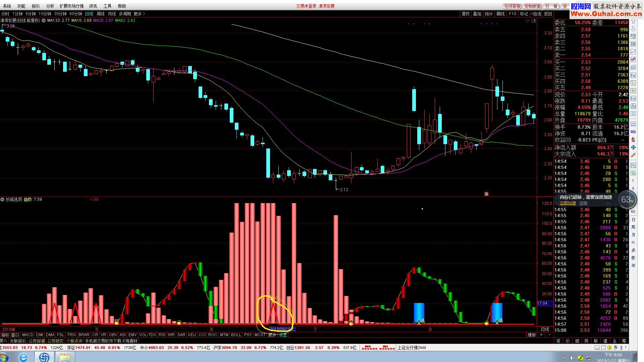Viewport: 644px width, 362px height.
Task: Open the colored table grid icon
Action: tap(633, 44)
